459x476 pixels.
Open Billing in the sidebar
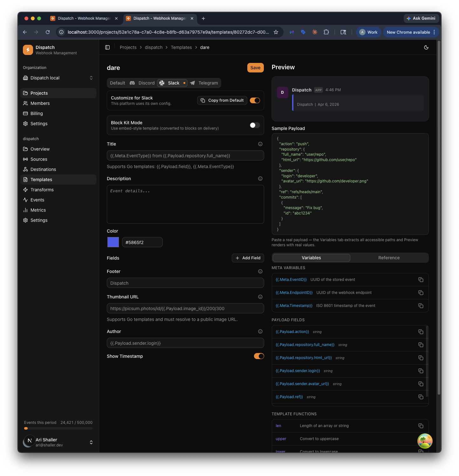58,113
